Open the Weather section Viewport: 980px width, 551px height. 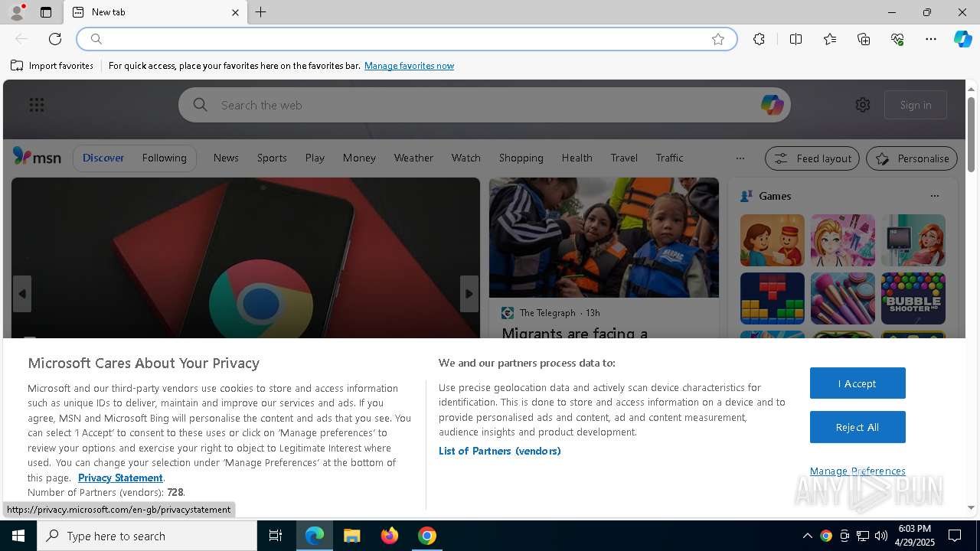point(413,158)
